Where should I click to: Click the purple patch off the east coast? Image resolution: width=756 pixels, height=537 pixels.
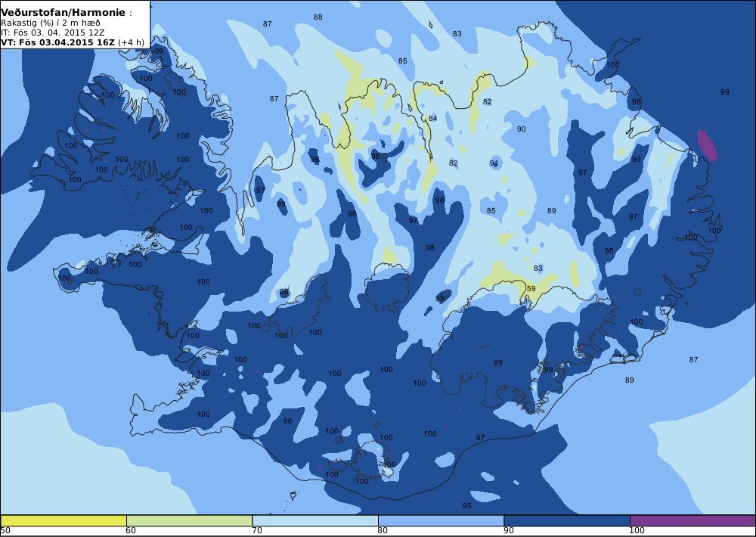point(708,146)
